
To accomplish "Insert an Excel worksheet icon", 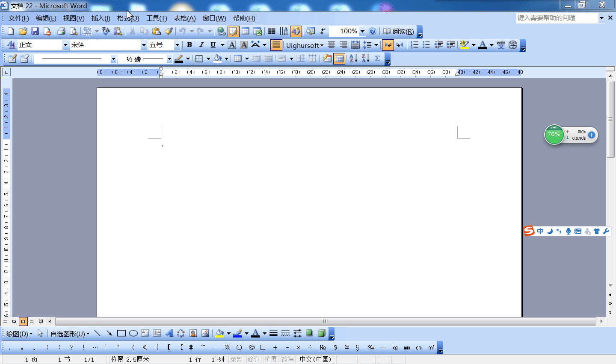I will [x=258, y=31].
